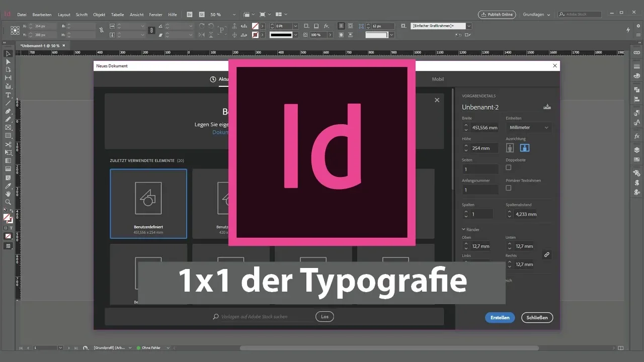Open the page number dropdown in status bar
This screenshot has height=362, width=644.
tap(60, 347)
